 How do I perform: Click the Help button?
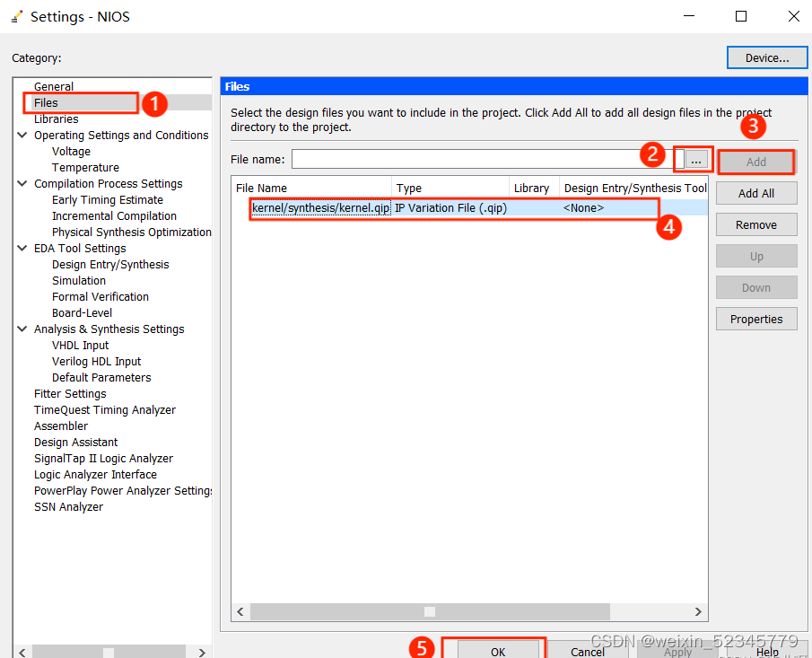767,651
